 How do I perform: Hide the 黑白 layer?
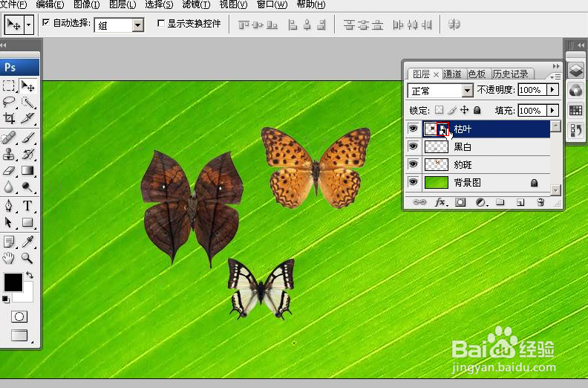click(x=413, y=146)
